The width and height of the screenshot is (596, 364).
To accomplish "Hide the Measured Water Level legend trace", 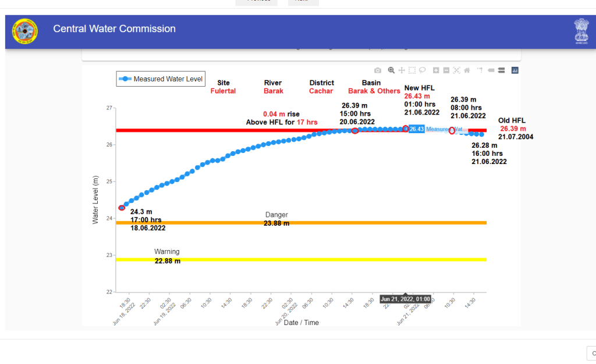I will point(161,79).
